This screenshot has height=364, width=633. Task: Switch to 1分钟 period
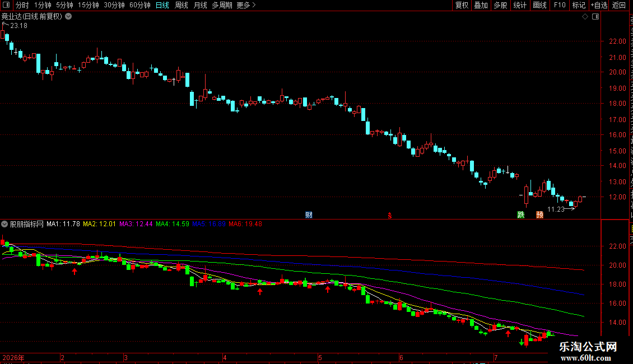(x=43, y=5)
